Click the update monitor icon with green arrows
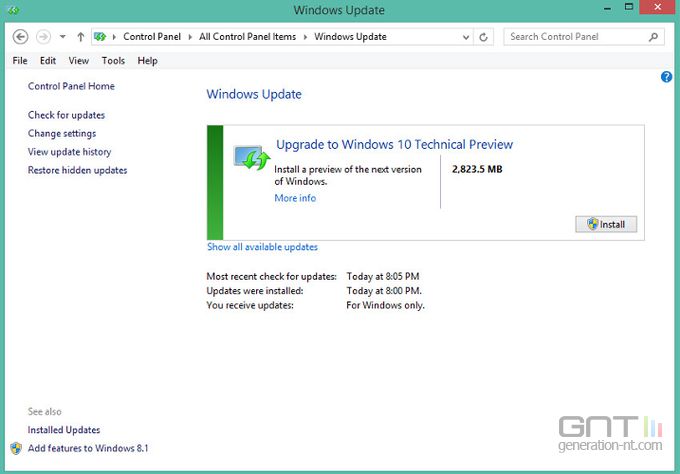Image resolution: width=680 pixels, height=474 pixels. click(252, 158)
